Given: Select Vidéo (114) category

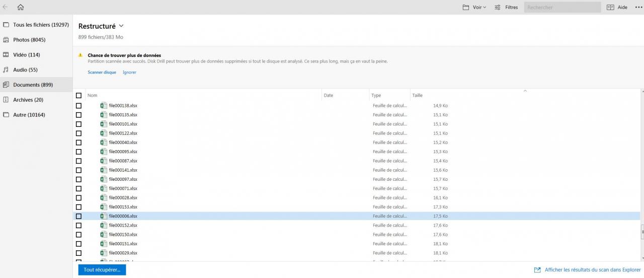Looking at the screenshot, I should click(x=36, y=54).
